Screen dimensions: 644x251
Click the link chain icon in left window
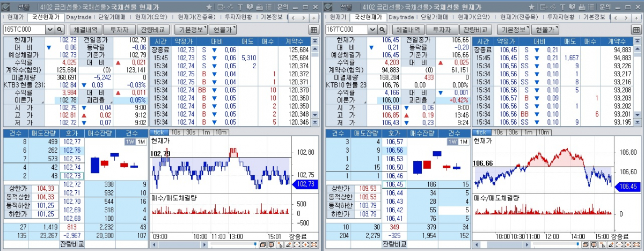[x=231, y=7]
